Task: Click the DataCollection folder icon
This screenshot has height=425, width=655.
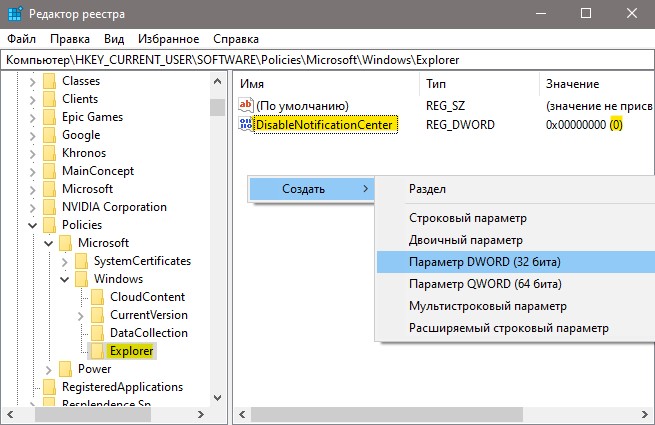Action: point(97,333)
